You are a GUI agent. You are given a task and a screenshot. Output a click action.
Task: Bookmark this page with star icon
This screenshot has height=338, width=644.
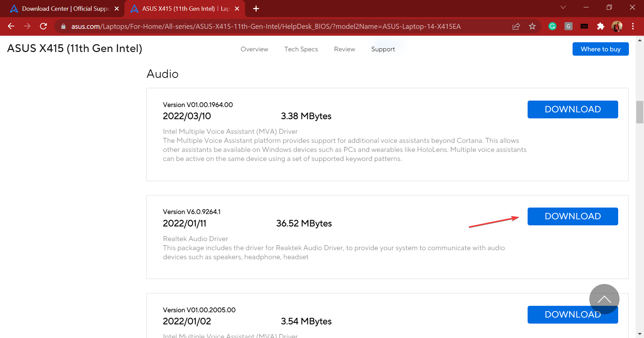click(532, 26)
